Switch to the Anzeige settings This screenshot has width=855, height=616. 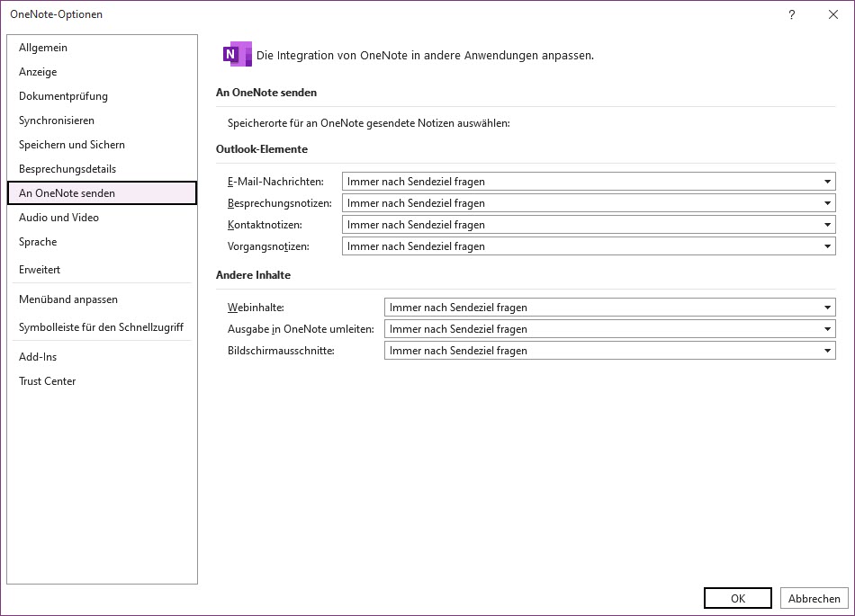coord(38,72)
